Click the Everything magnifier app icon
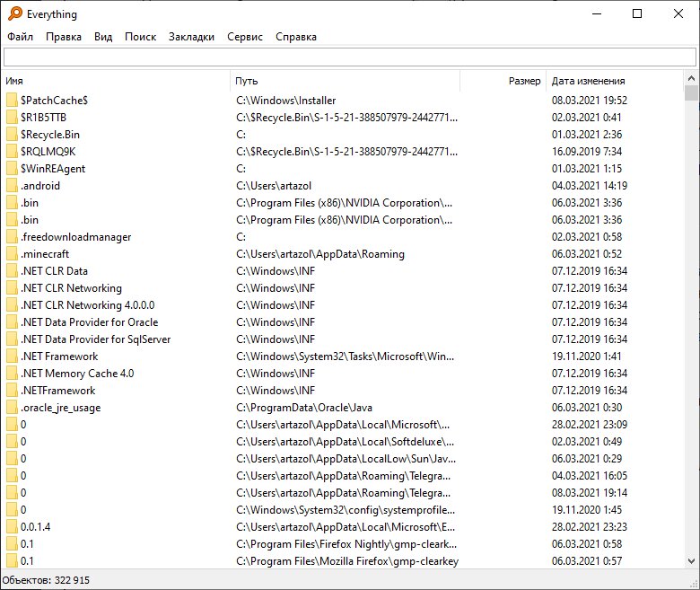The image size is (700, 590). 14,13
